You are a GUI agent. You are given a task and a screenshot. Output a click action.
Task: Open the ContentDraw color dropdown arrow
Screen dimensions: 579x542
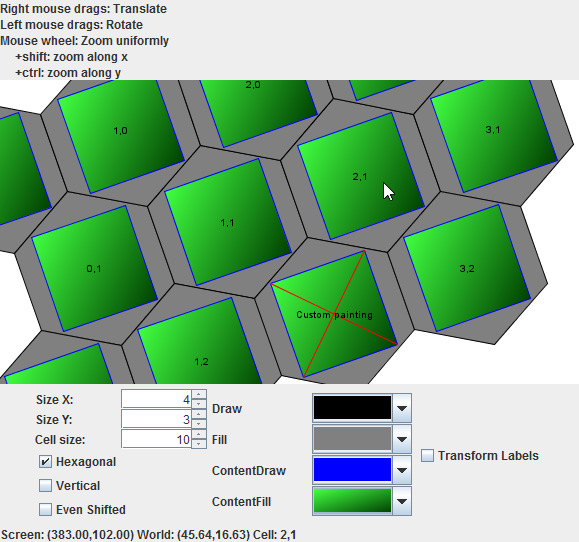point(402,470)
